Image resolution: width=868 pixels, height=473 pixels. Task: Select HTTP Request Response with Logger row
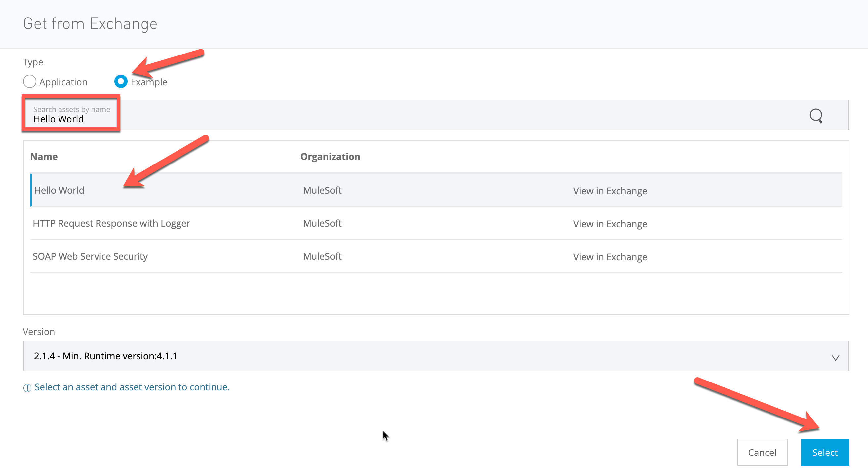pos(436,223)
